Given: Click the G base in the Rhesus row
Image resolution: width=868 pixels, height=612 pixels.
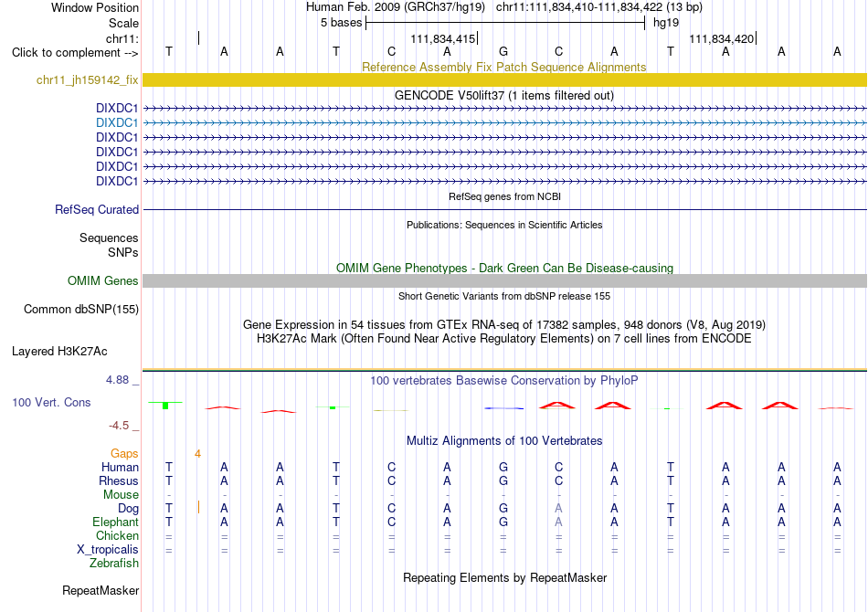Looking at the screenshot, I should (x=503, y=480).
